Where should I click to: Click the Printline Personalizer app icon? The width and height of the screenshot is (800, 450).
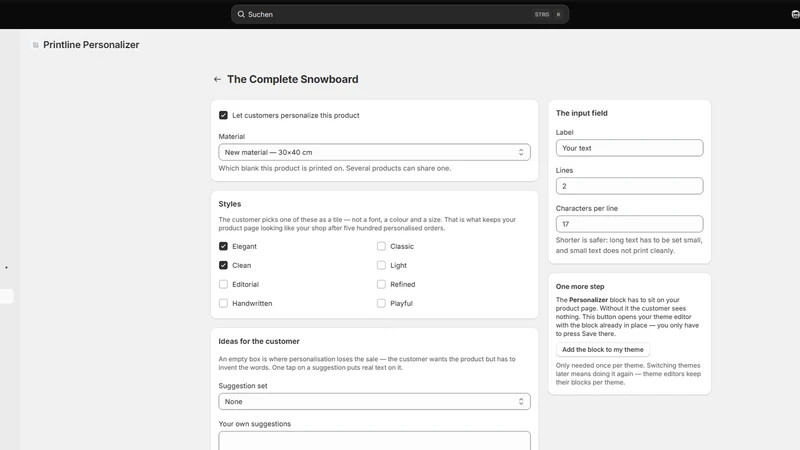click(35, 45)
